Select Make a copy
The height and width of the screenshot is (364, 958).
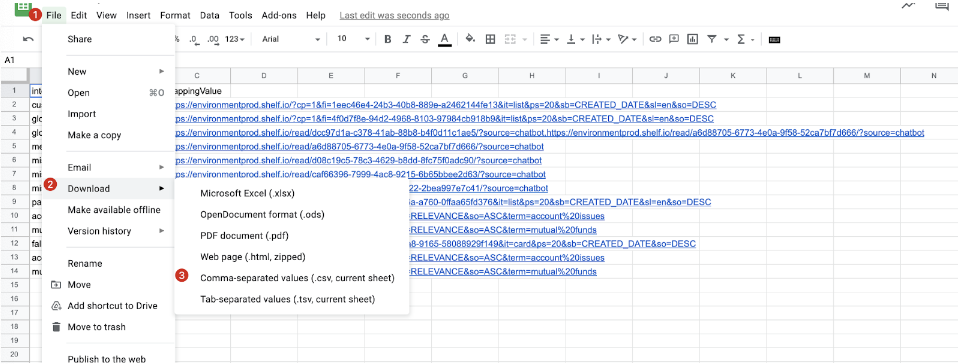(109, 135)
